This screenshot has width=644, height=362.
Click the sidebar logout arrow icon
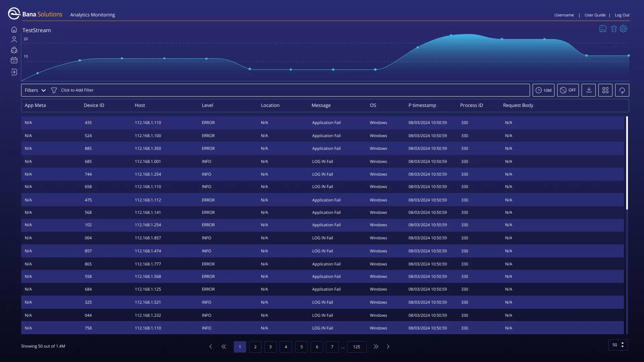[14, 72]
